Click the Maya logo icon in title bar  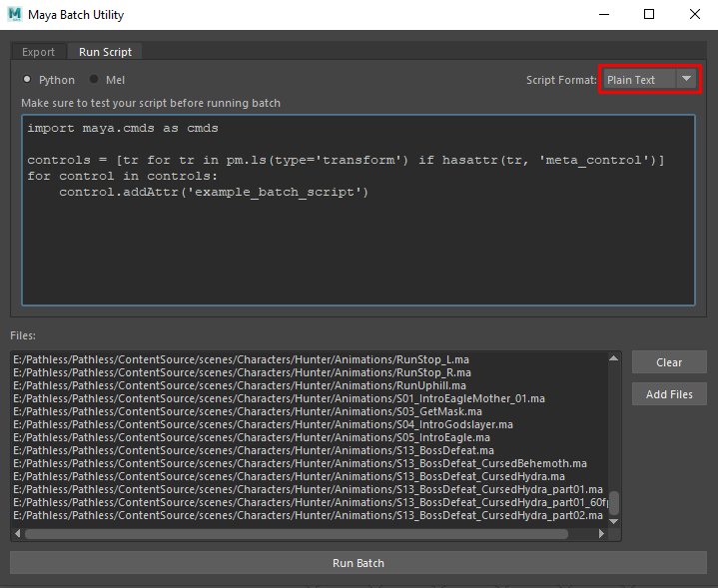[15, 14]
